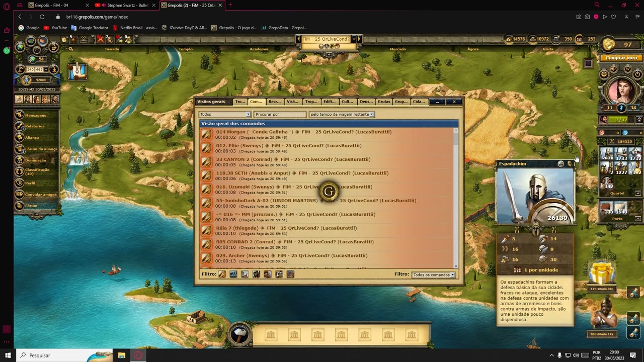Click the Senado label on the city map

[112, 49]
